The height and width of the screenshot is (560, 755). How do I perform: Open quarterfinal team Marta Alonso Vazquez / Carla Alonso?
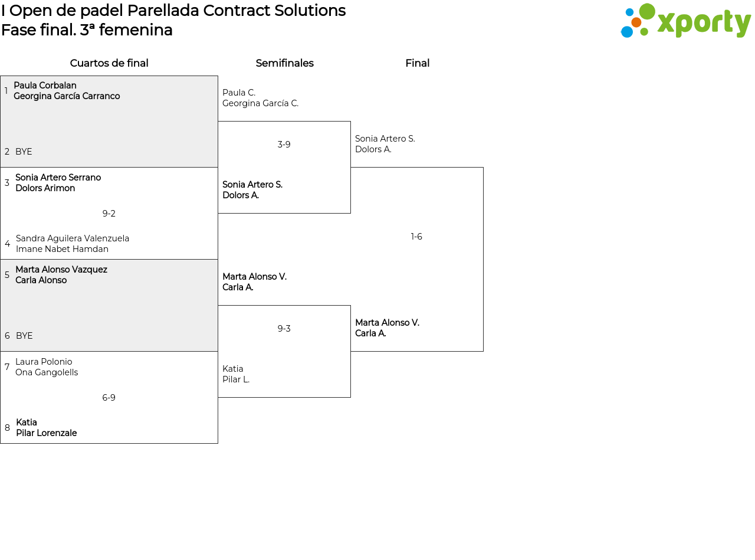(x=61, y=275)
